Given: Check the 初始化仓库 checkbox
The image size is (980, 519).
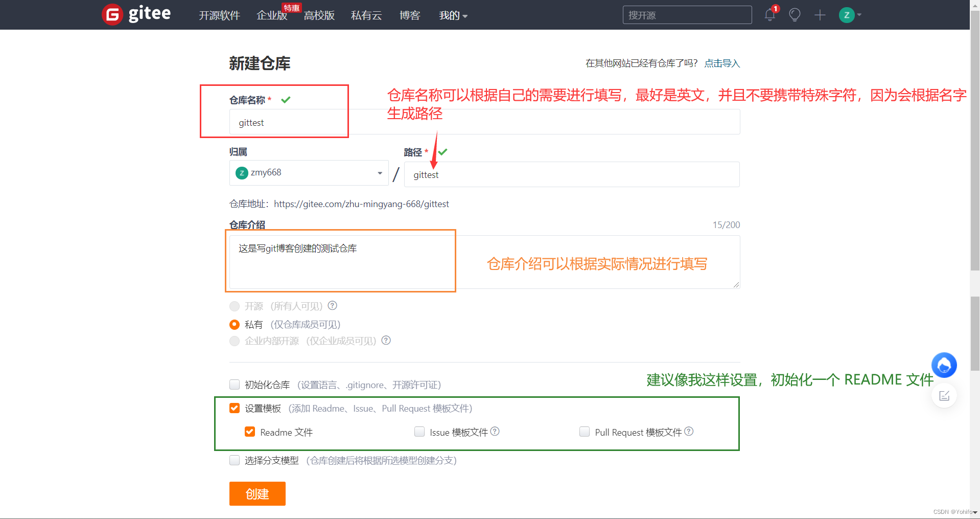Looking at the screenshot, I should point(235,385).
